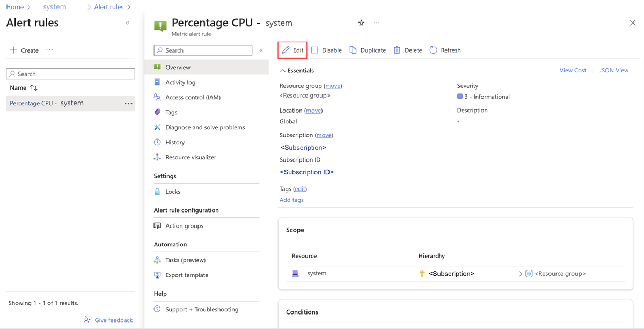Click the Add tags link
This screenshot has height=329, width=644.
pyautogui.click(x=291, y=200)
